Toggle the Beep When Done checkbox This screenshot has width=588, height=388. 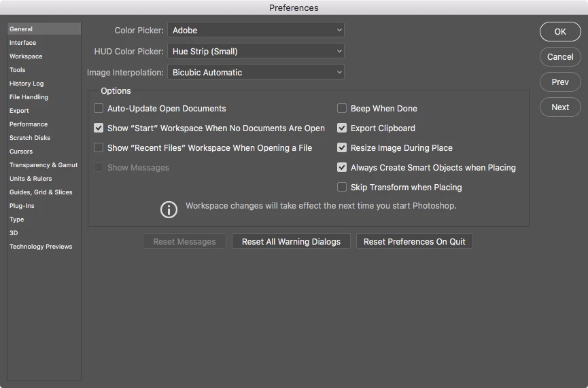[x=342, y=108]
